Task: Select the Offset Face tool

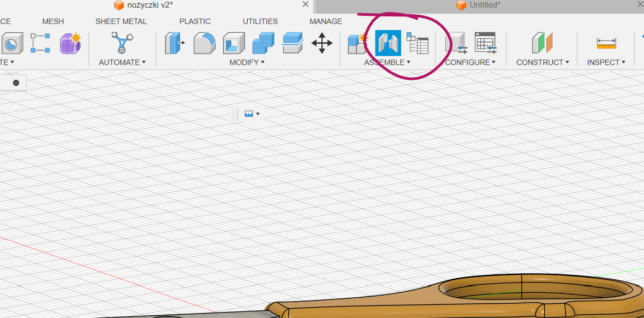Action: (293, 43)
